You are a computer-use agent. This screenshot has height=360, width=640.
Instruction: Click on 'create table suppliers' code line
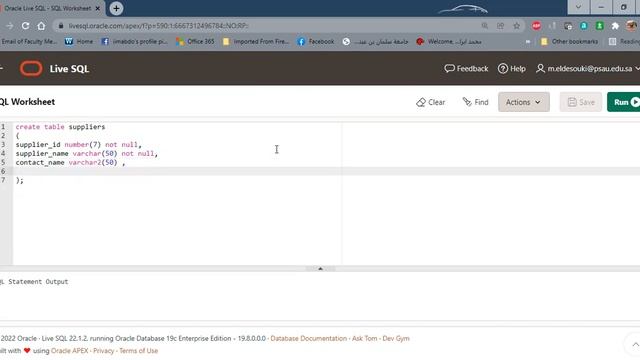[x=60, y=127]
